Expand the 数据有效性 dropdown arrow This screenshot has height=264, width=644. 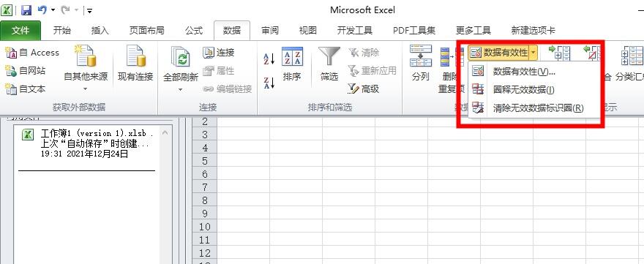pos(533,53)
